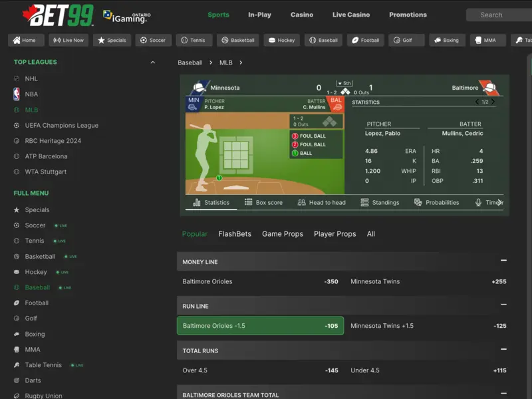Go to next statistics page arrow
The image size is (532, 399).
[493, 102]
